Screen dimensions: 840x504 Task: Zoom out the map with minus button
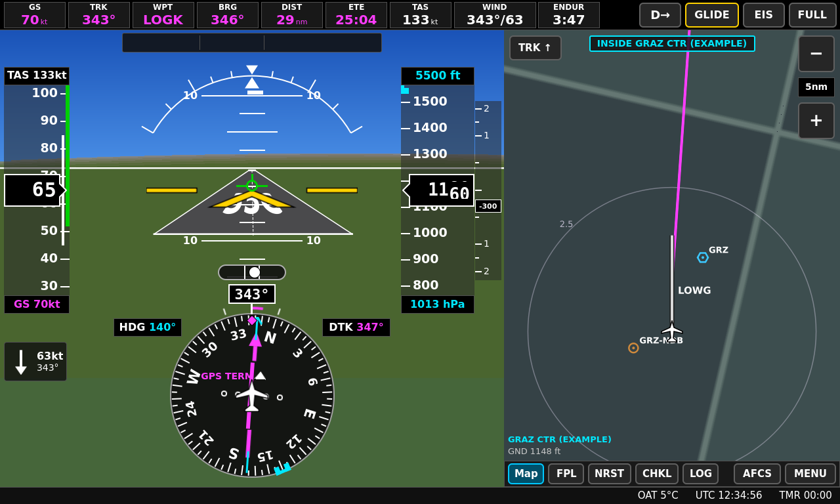[x=816, y=54]
